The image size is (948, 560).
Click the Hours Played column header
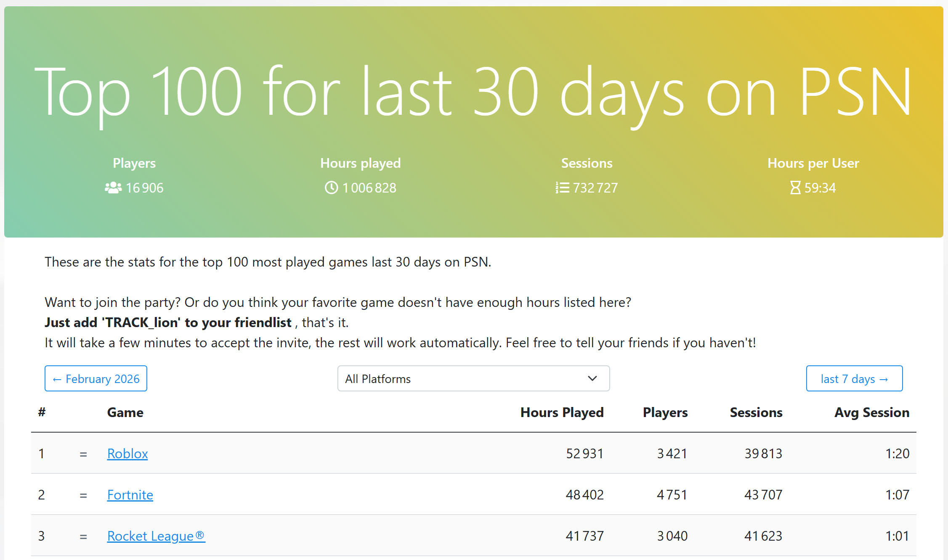562,412
